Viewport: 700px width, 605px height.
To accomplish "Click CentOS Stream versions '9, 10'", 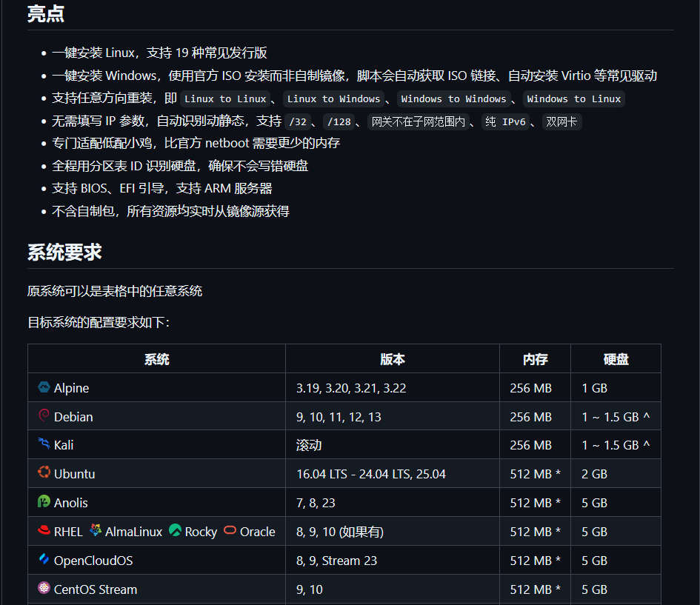I will 310,589.
